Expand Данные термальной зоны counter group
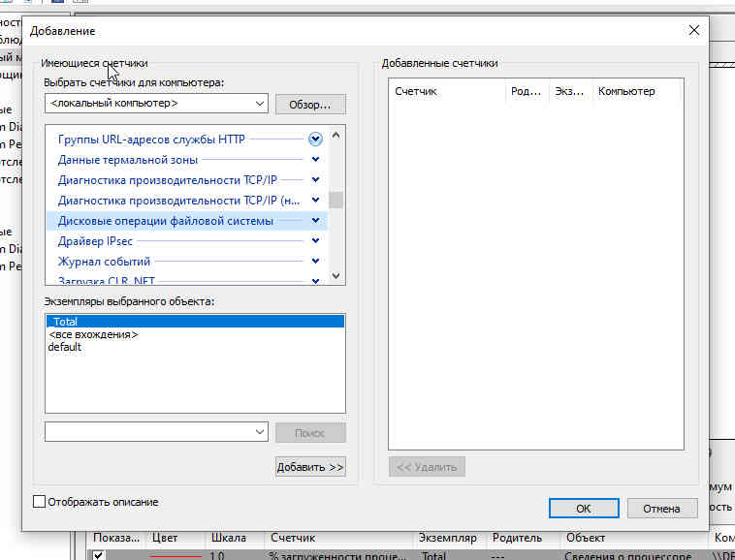The image size is (735, 560). pos(315,160)
